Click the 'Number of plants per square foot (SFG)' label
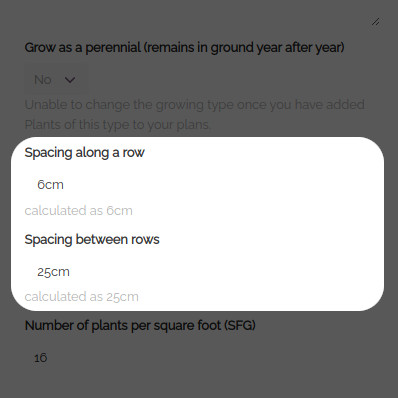 coord(140,326)
